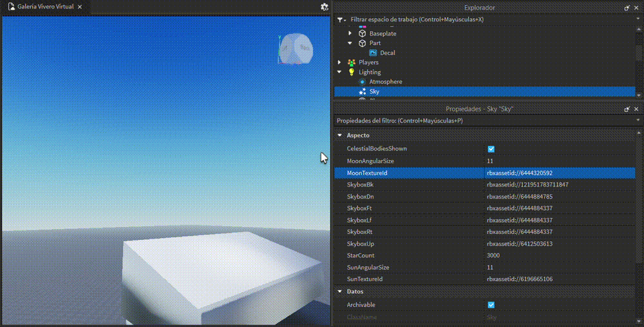Screen dimensions: 644x327
Task: Collapse the Datos properties section
Action: coord(339,292)
